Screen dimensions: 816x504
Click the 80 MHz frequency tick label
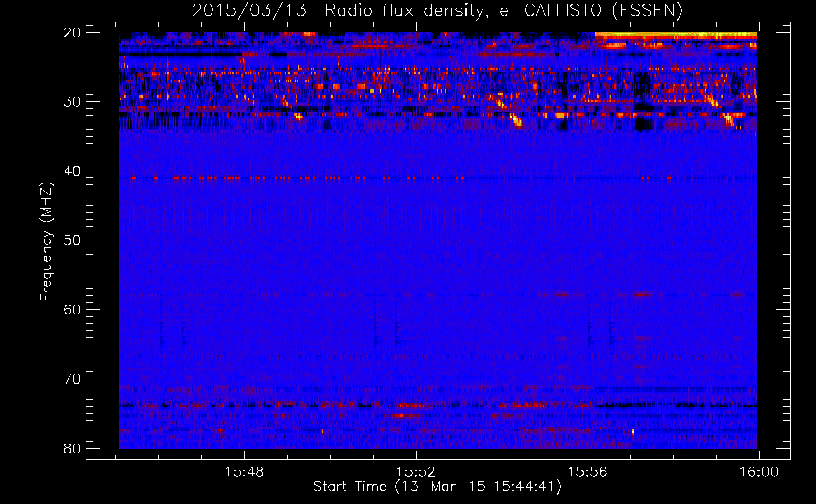72,448
